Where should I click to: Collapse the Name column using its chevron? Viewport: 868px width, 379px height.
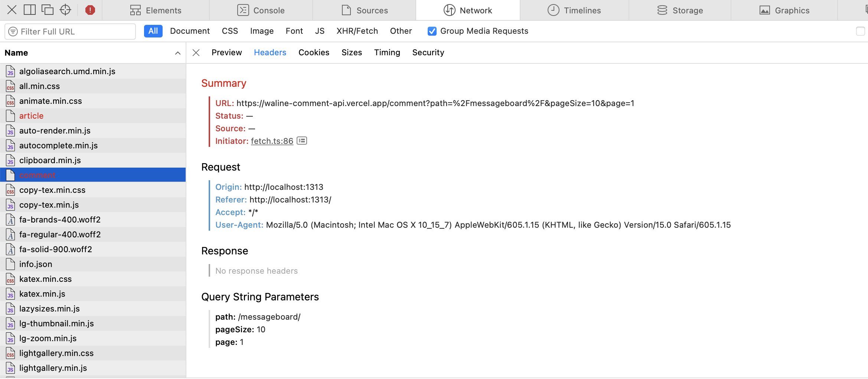[x=177, y=53]
